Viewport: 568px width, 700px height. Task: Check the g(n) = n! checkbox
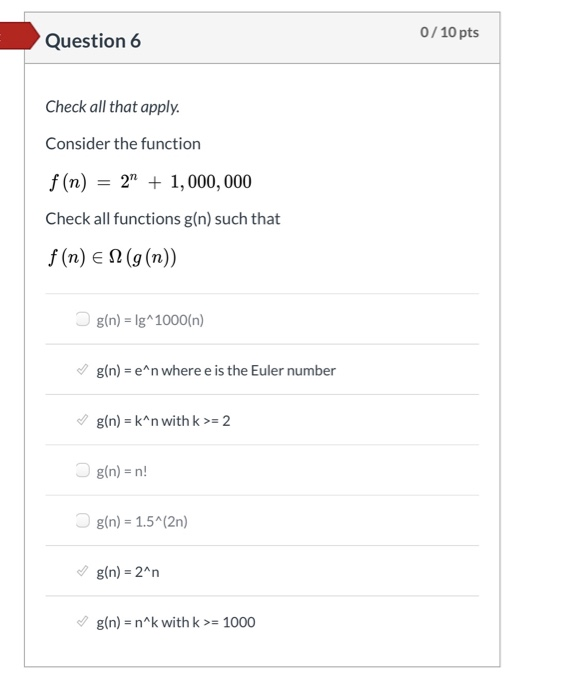click(x=83, y=470)
